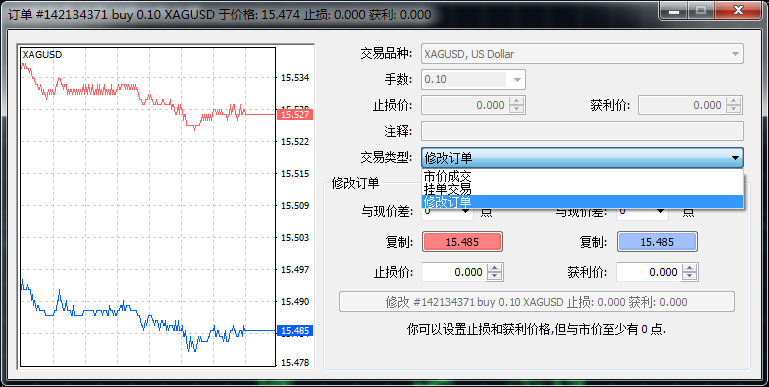Viewport: 769px width, 387px height.
Task: Click the 15.497 price axis label
Action: pyautogui.click(x=295, y=269)
